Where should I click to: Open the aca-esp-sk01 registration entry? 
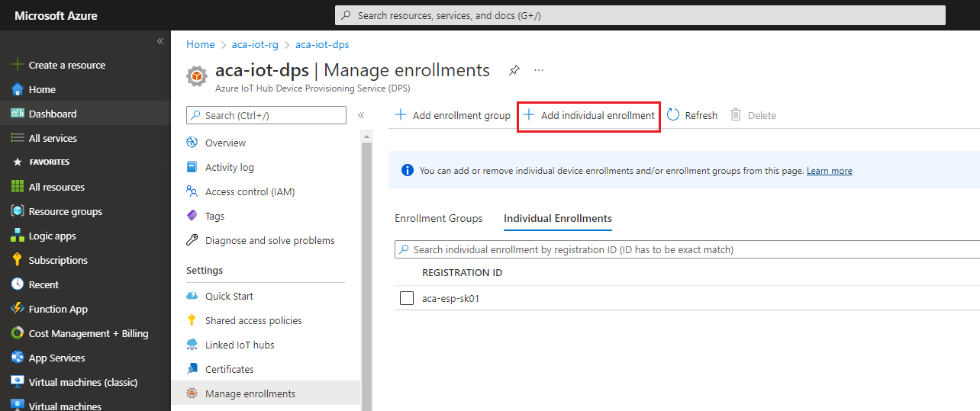point(450,298)
